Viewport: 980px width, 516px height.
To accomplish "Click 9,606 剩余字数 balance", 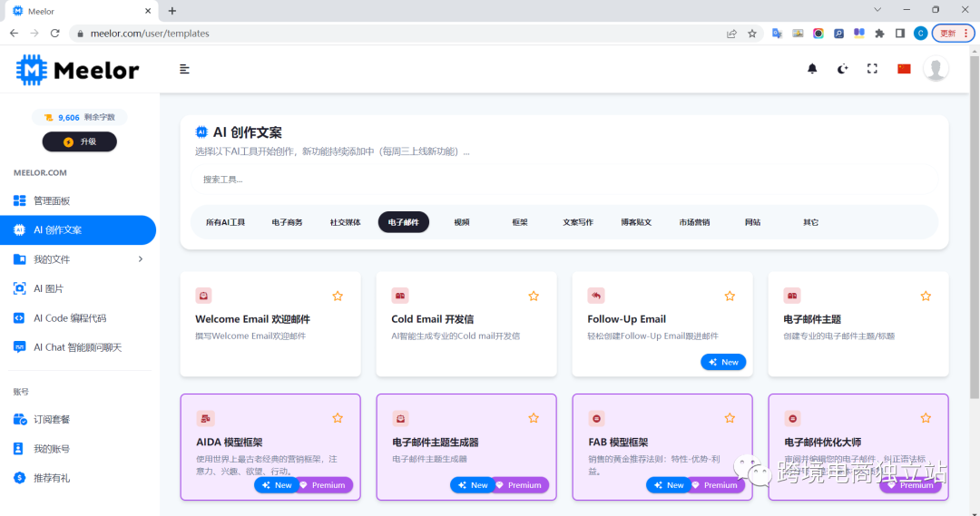I will coord(79,118).
